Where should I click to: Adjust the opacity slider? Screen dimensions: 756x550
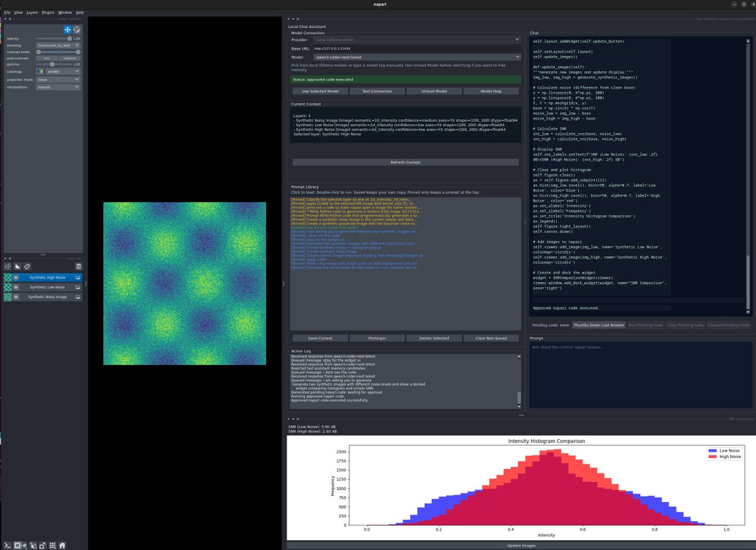[x=53, y=38]
